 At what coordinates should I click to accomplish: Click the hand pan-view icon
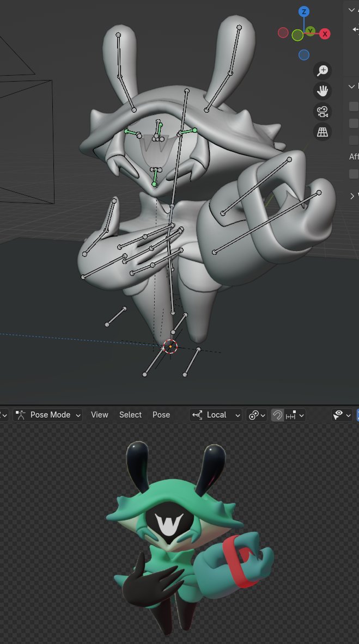point(323,91)
